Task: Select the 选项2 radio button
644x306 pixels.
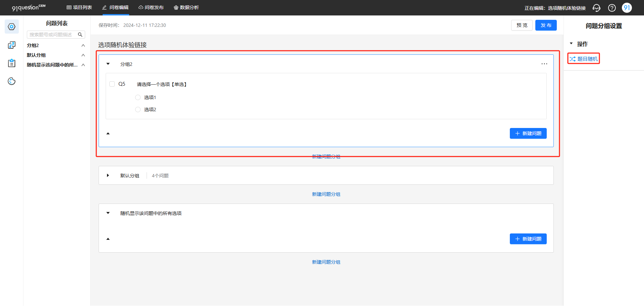Action: [138, 110]
